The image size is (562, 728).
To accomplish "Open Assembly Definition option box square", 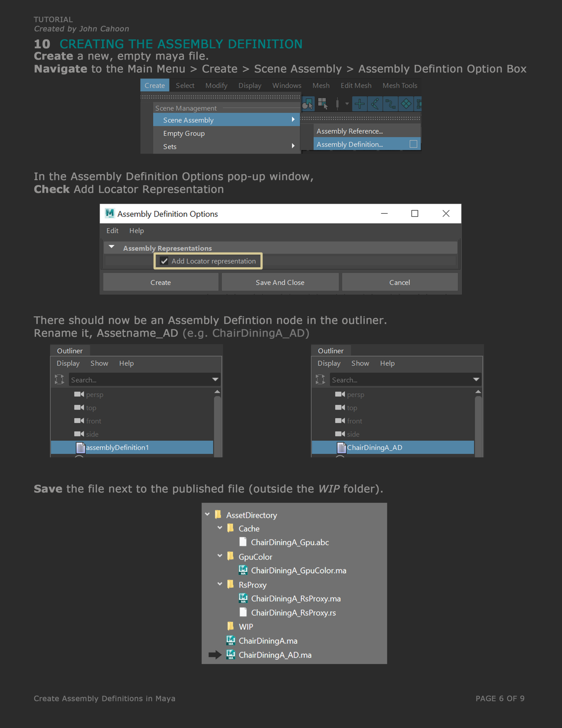I will 413,144.
